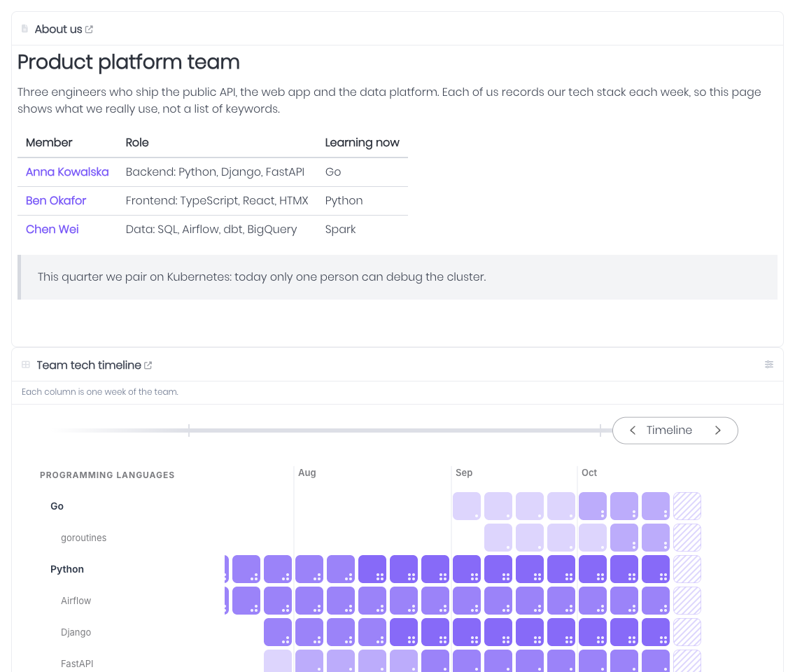Click 'Frontend: TypeScript, React, HTMX' cell
The image size is (795, 672).
(217, 200)
